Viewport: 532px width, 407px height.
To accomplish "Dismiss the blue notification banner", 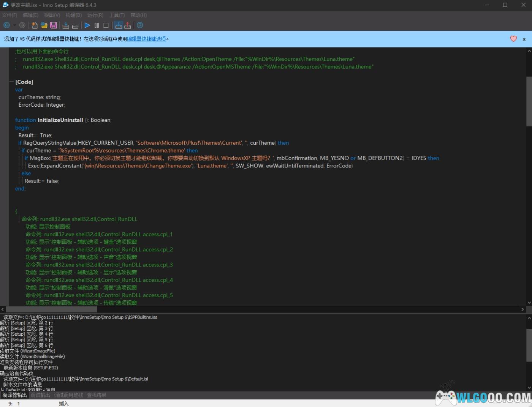I will click(524, 39).
